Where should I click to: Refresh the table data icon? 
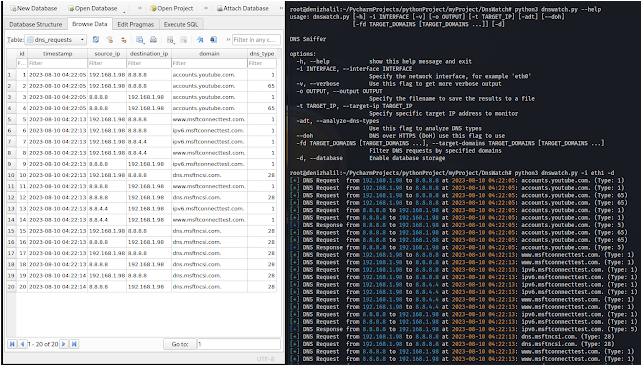96,40
